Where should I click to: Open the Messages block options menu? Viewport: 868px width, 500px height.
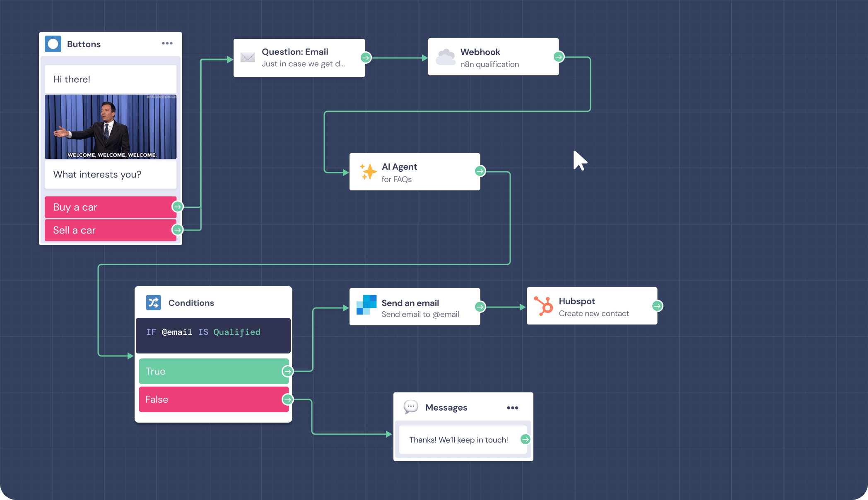click(x=513, y=407)
